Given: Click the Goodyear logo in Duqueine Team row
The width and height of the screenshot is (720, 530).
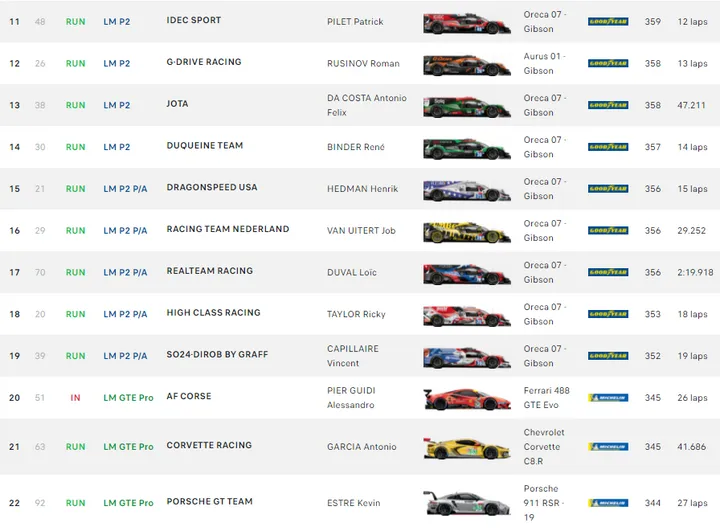Looking at the screenshot, I should (x=608, y=147).
